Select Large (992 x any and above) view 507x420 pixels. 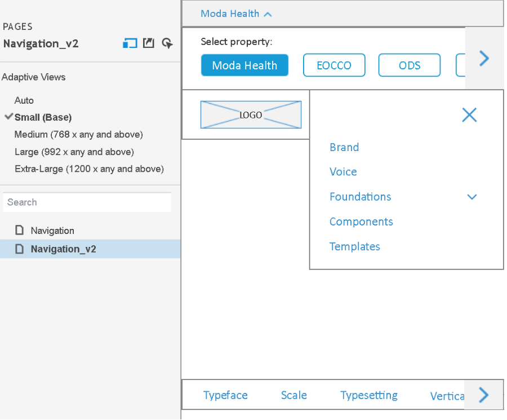pos(74,152)
